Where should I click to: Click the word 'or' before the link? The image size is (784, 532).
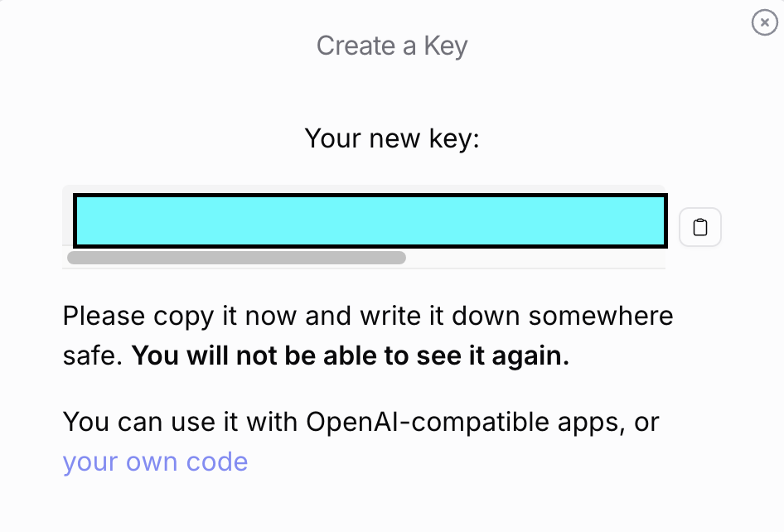647,423
